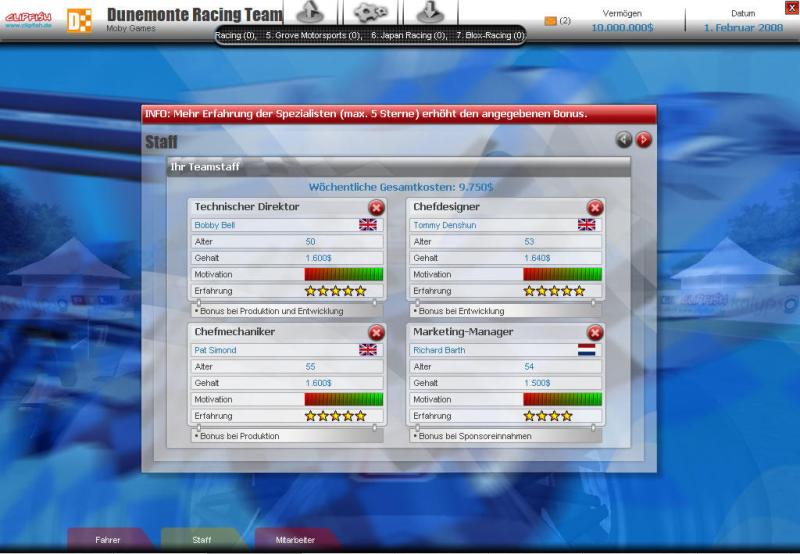This screenshot has width=800, height=554.
Task: Click the orange D logo icon
Action: tap(79, 19)
